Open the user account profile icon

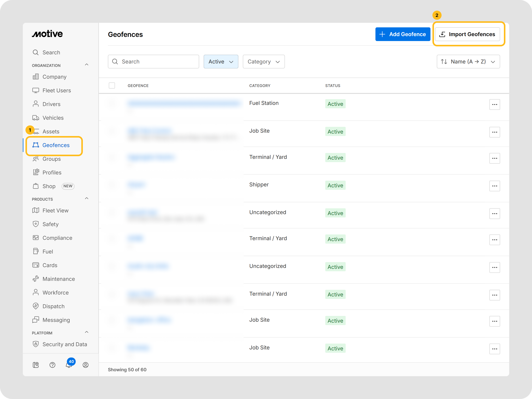click(86, 365)
